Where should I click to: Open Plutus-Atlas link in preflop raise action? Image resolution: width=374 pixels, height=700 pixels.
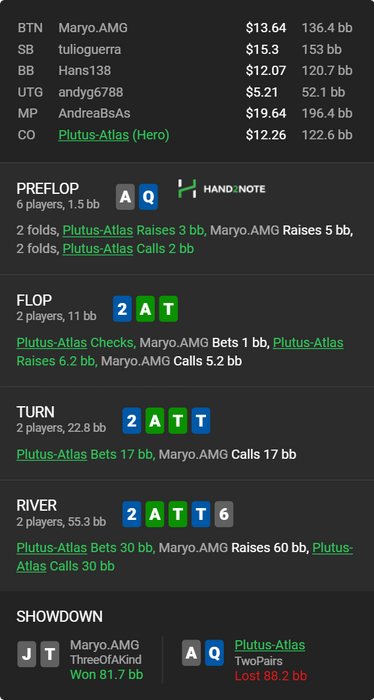(x=98, y=230)
